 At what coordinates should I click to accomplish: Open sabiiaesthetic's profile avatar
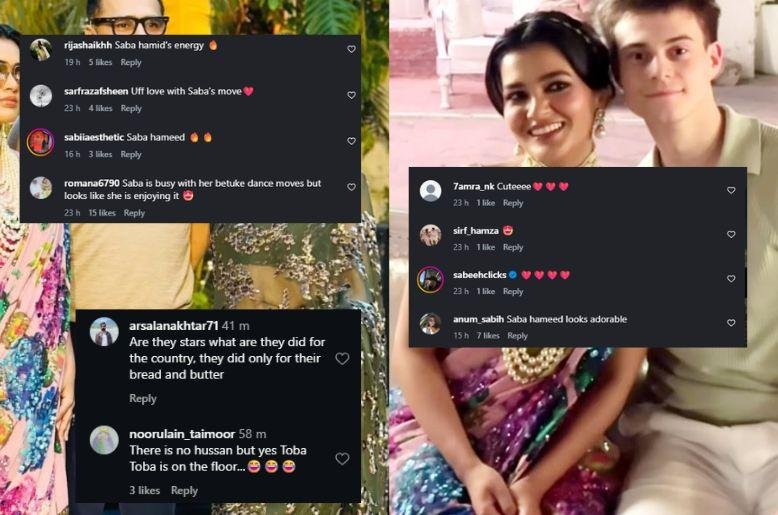[x=41, y=141]
